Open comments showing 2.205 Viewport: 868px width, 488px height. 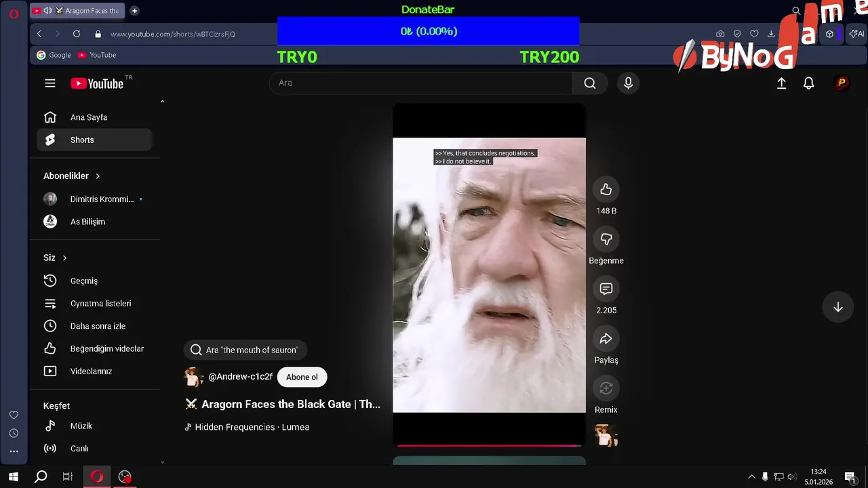click(606, 289)
